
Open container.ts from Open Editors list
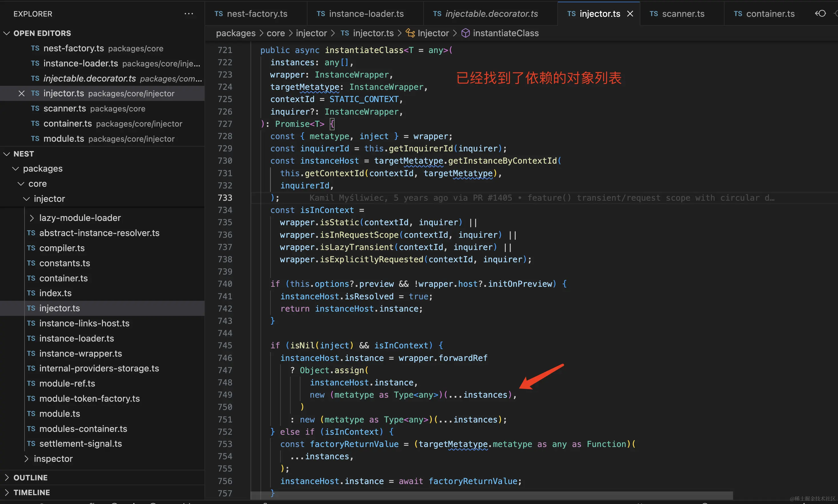click(x=102, y=124)
